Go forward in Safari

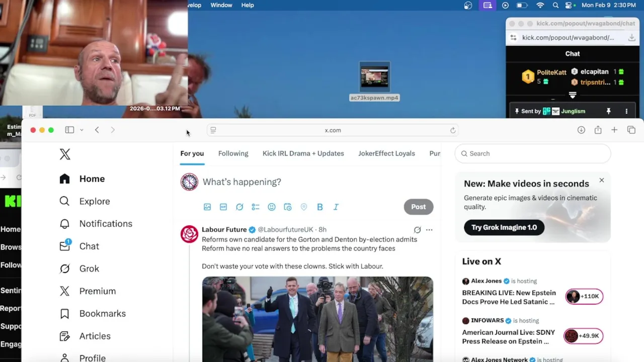[x=113, y=130]
